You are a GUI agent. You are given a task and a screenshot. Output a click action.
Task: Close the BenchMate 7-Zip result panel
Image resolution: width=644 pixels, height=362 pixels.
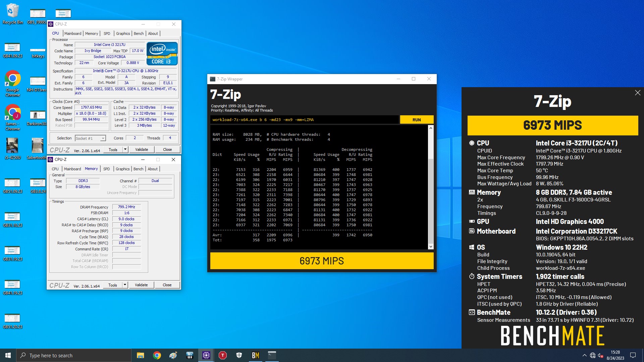coord(637,93)
